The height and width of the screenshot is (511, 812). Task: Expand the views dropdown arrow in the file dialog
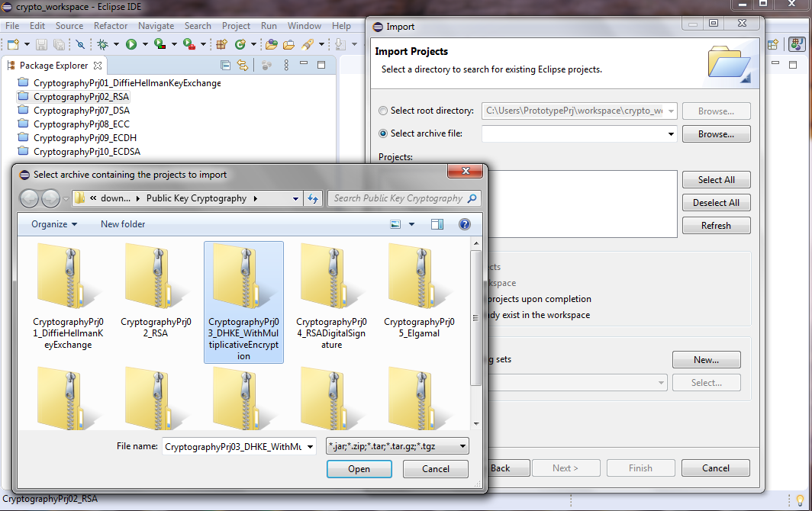(411, 223)
